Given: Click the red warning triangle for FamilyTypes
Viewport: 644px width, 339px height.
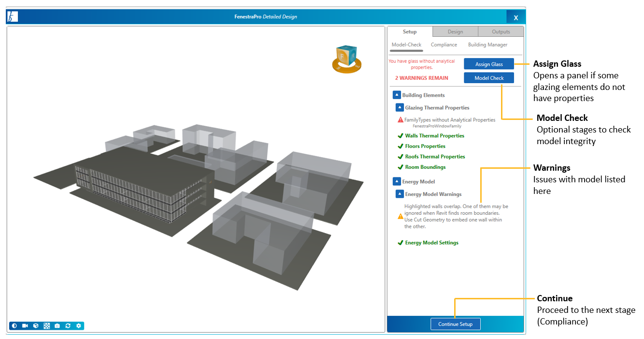Looking at the screenshot, I should click(x=401, y=120).
